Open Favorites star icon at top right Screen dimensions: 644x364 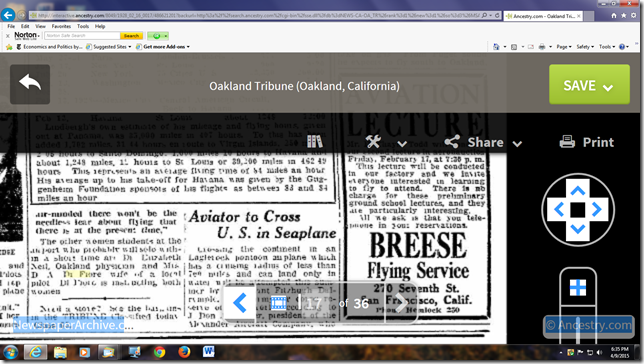coord(623,16)
